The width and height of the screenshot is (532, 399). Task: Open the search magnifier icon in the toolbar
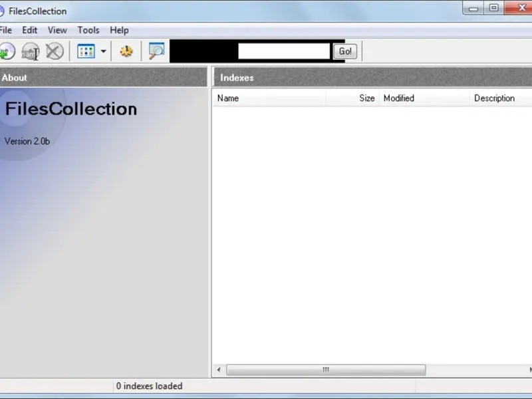(156, 51)
